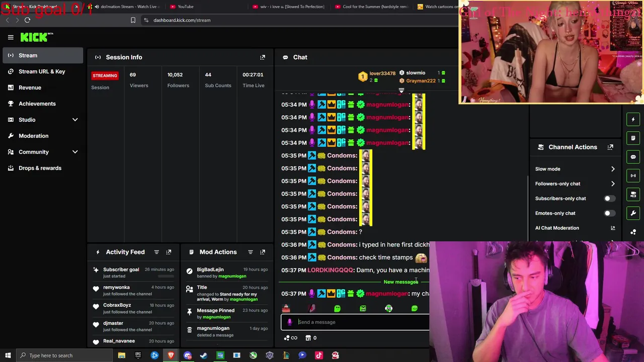The height and width of the screenshot is (362, 644).
Task: Open Followers-only chat options chevron
Action: coord(613,184)
